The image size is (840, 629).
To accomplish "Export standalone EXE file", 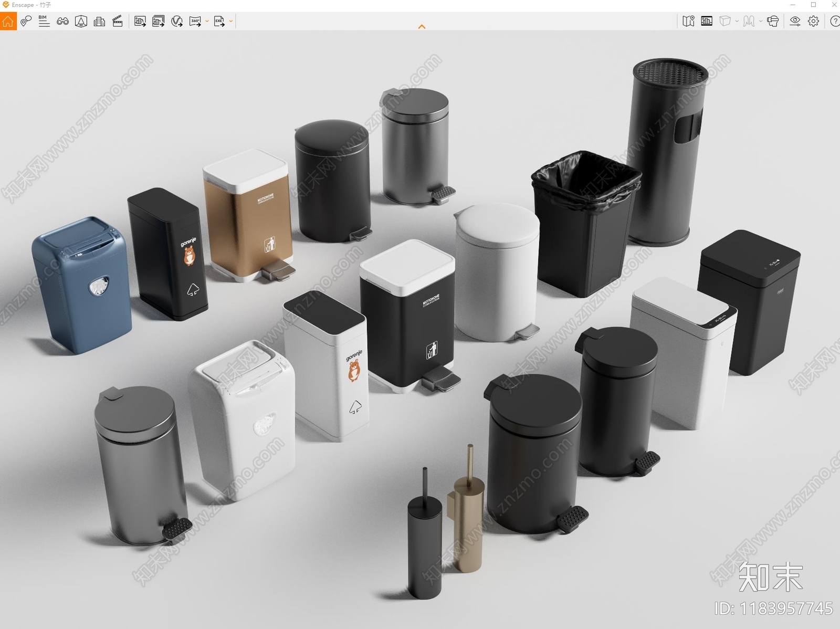I will [219, 21].
